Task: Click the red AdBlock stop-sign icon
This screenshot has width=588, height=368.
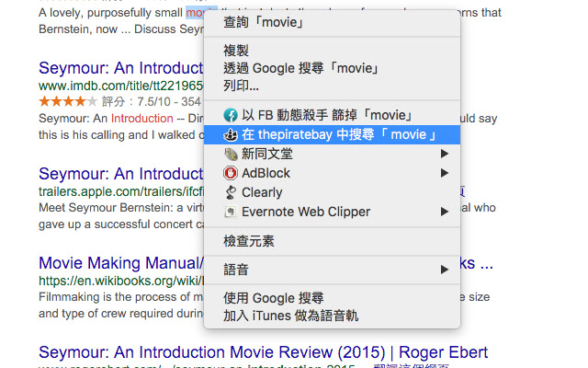Action: pos(232,173)
